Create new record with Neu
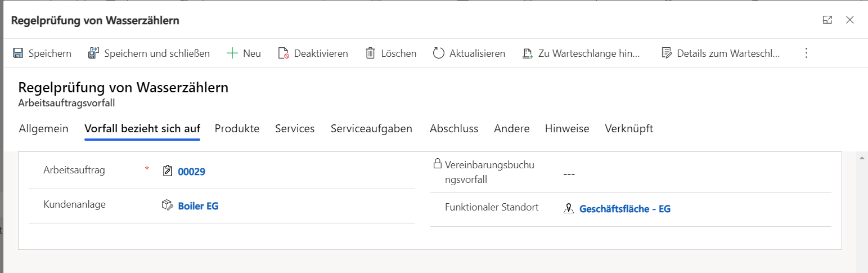Screen dimensions: 868x273 pyautogui.click(x=244, y=53)
